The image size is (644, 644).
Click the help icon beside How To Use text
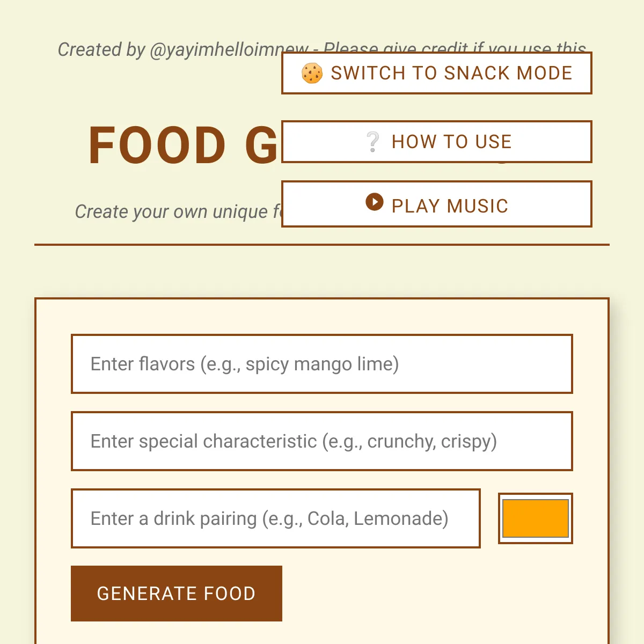373,142
